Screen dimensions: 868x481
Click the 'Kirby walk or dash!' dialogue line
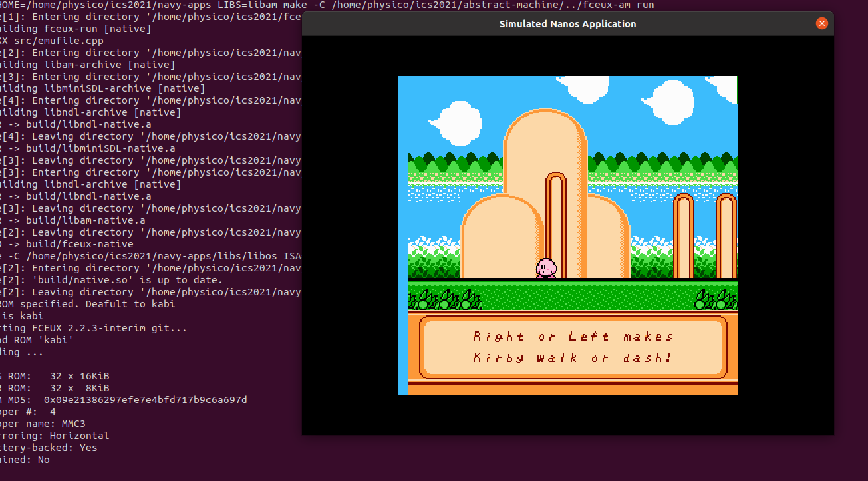[x=573, y=357]
